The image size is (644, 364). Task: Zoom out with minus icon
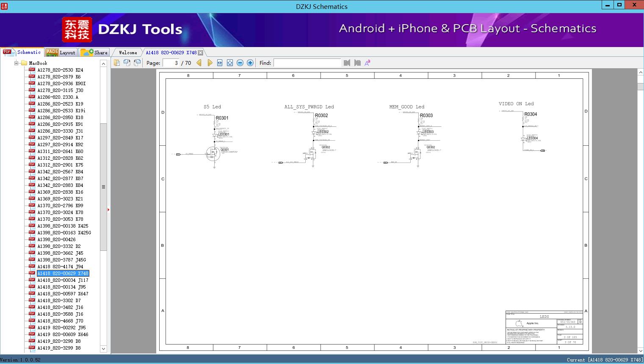click(240, 63)
